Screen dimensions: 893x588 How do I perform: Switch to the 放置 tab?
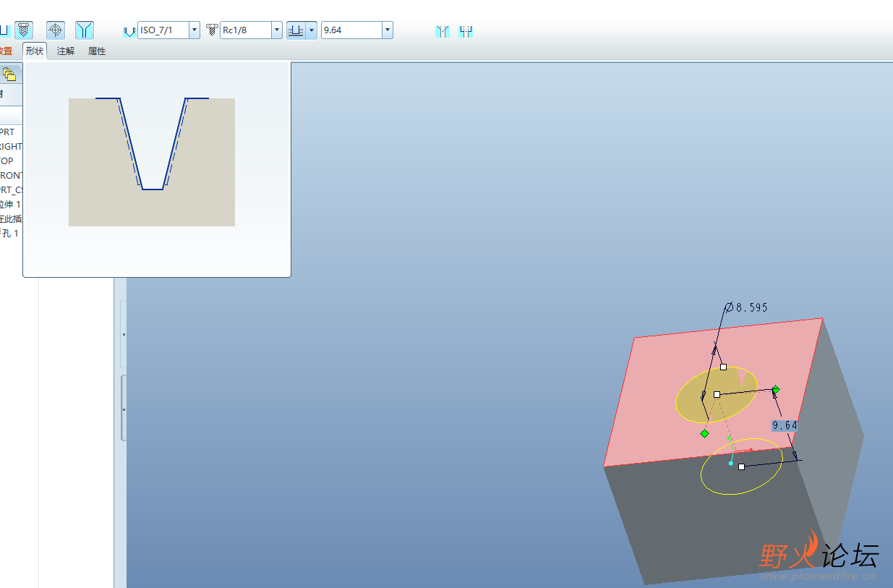(6, 51)
